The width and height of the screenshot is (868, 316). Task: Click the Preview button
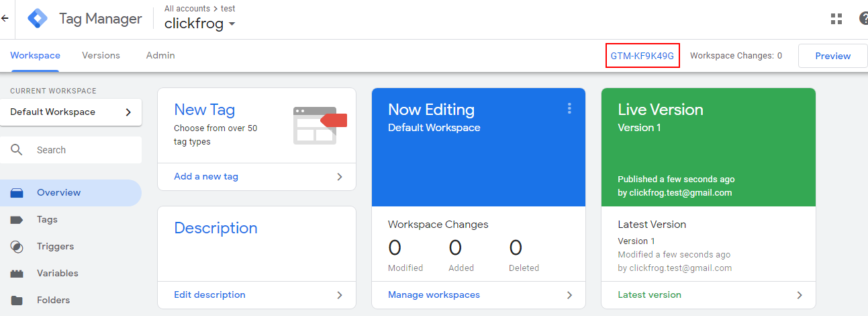click(x=832, y=56)
